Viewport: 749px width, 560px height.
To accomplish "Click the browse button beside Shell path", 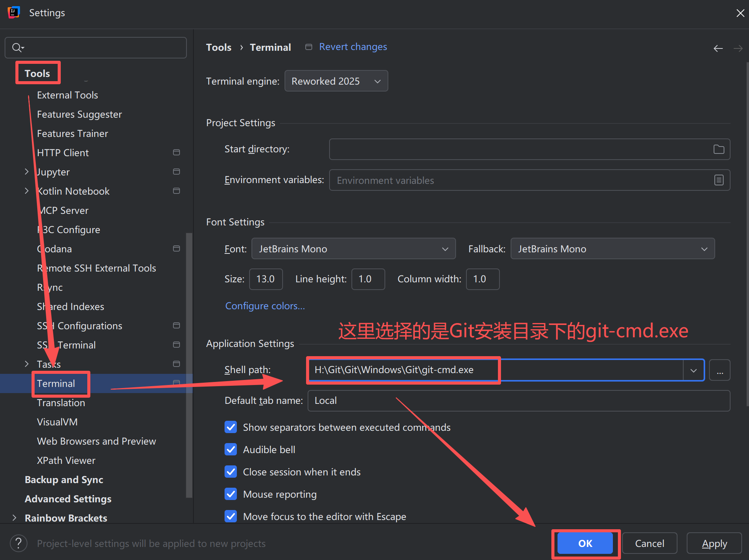I will tap(720, 370).
